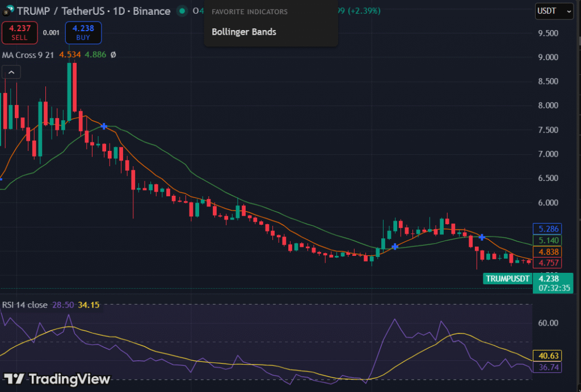The height and width of the screenshot is (392, 581).
Task: Click the blue cross marker below 5.286 candles at RSI spike
Action: point(395,247)
